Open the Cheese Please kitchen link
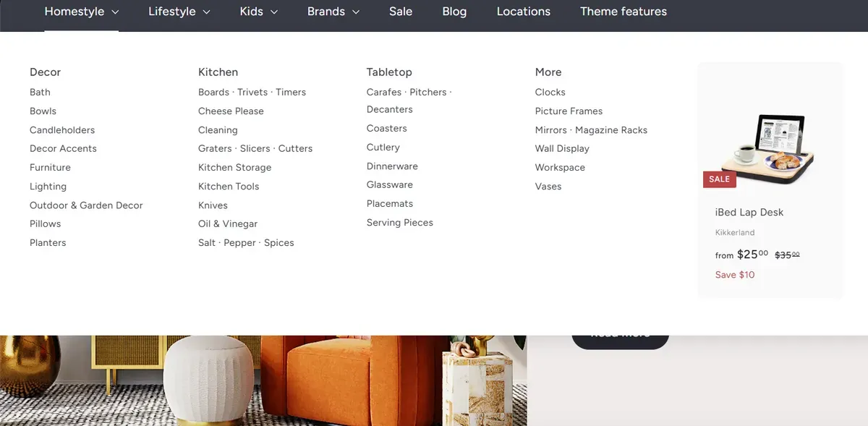This screenshot has height=426, width=868. (231, 111)
